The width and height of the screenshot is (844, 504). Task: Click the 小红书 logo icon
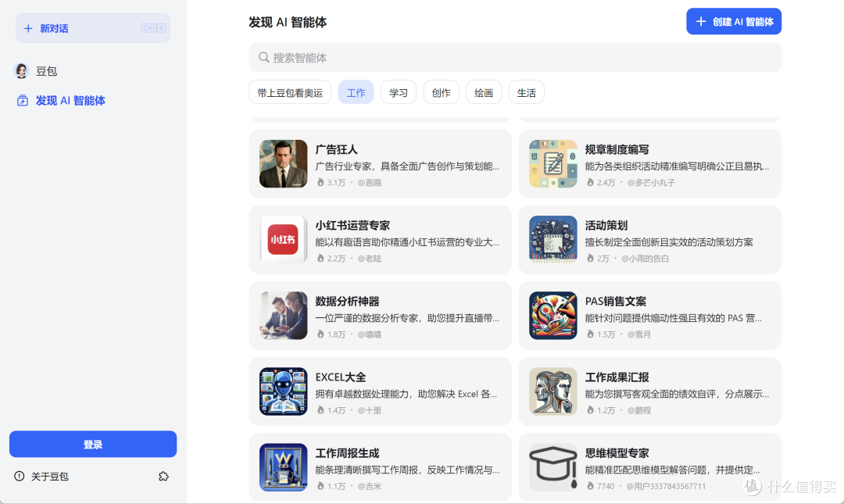coord(283,240)
